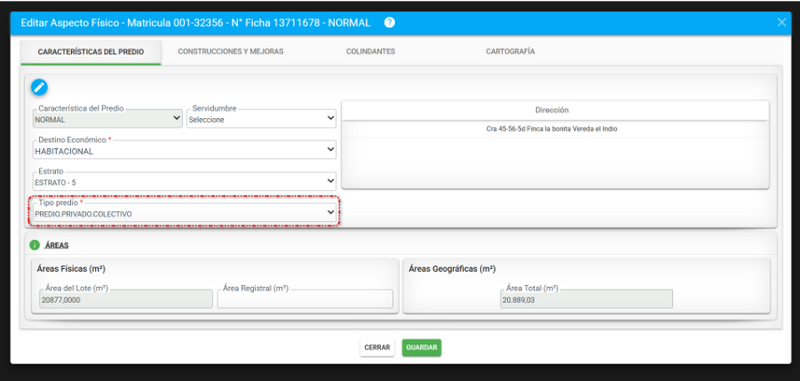Viewport: 800px width, 381px height.
Task: Click the ÁREAS section link
Action: [x=57, y=245]
